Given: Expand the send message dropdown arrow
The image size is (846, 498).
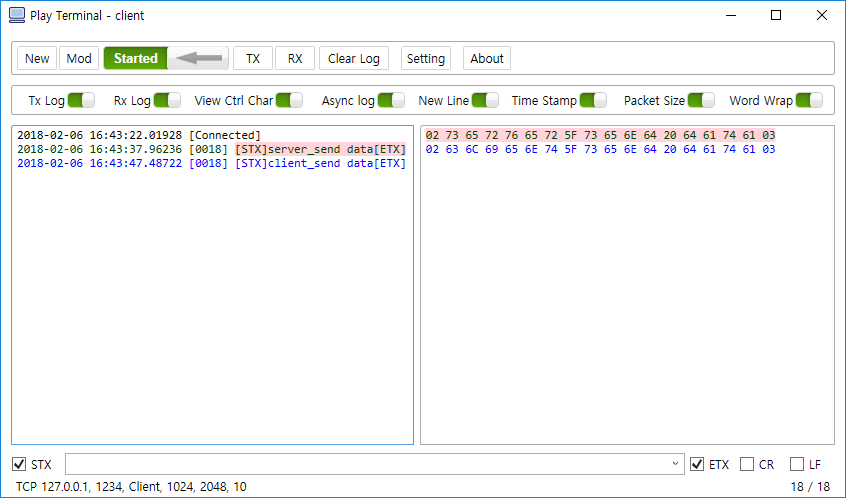Looking at the screenshot, I should click(x=675, y=464).
